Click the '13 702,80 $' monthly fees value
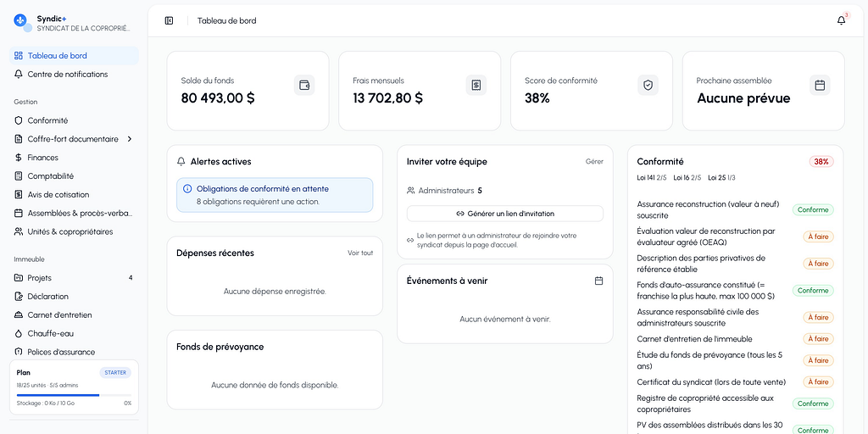 (388, 98)
